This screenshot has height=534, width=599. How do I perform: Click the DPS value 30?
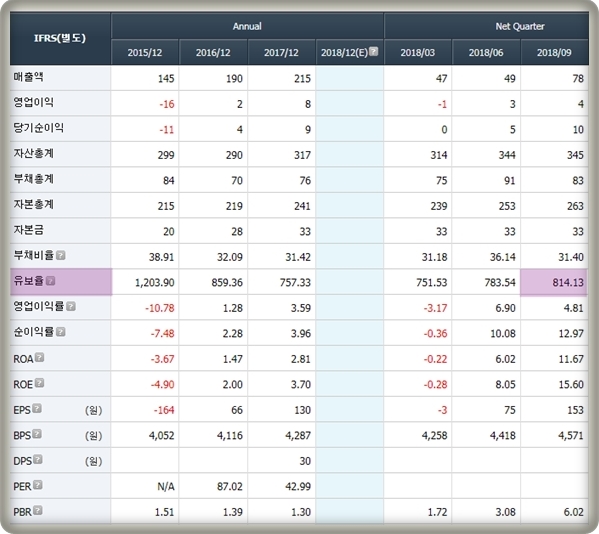click(x=305, y=461)
